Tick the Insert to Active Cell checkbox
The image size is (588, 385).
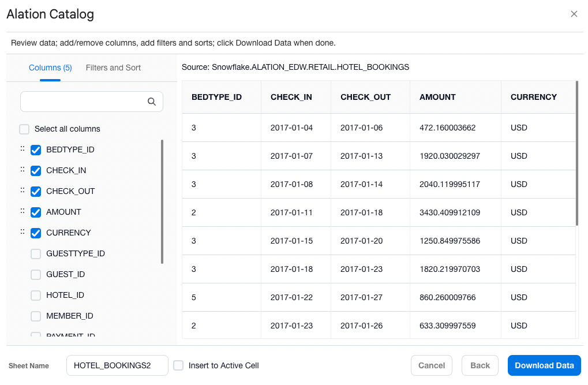[x=178, y=365]
